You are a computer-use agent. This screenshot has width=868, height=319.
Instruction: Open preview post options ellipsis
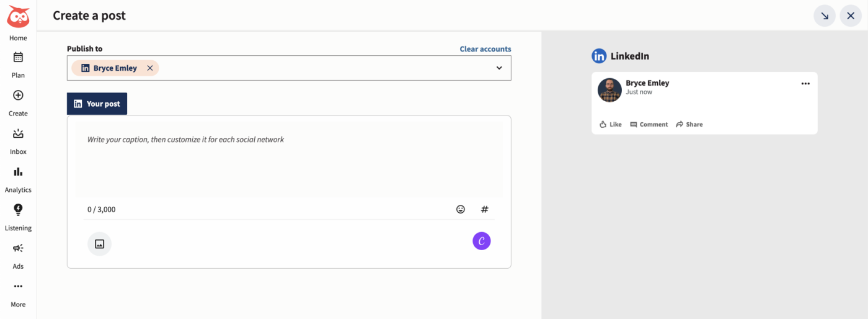[805, 84]
